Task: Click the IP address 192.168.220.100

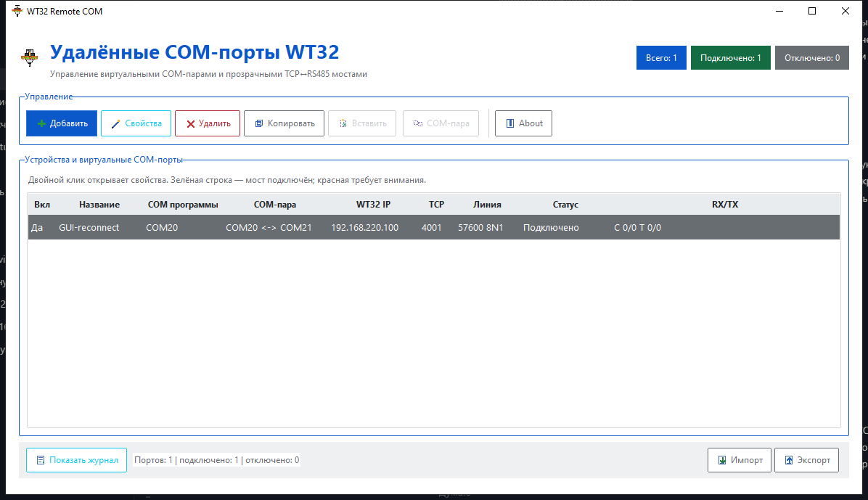Action: (x=365, y=228)
